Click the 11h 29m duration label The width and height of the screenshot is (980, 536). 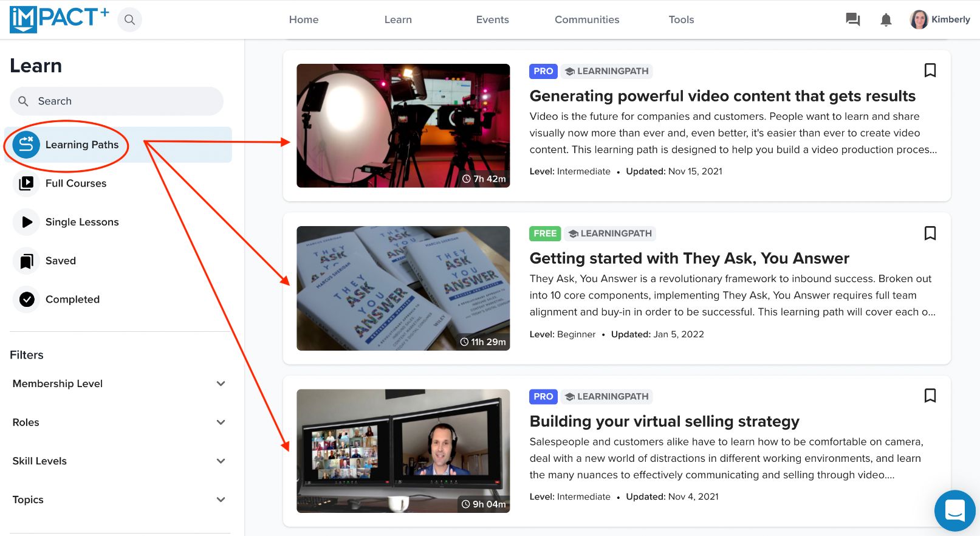tap(482, 342)
